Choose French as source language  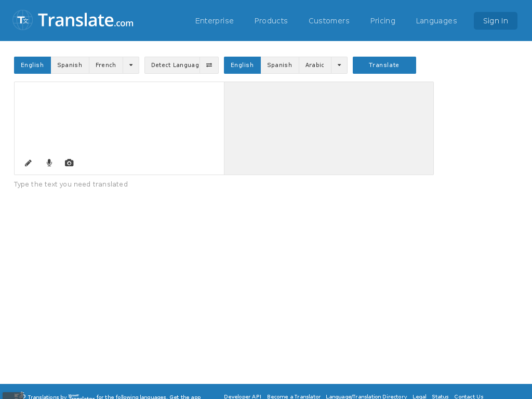pos(105,65)
